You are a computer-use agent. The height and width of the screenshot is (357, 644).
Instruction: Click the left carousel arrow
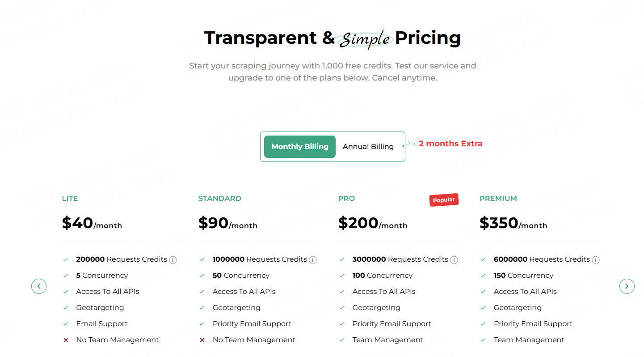pyautogui.click(x=39, y=286)
